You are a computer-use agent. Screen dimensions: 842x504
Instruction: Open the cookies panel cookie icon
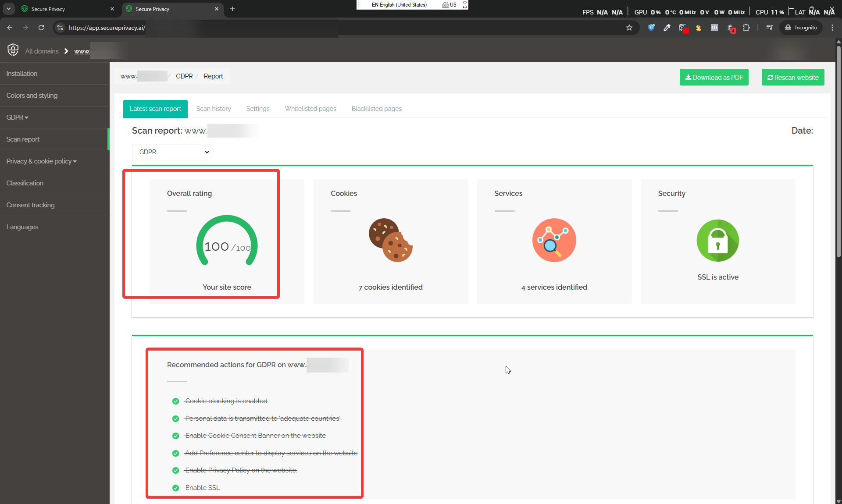390,240
